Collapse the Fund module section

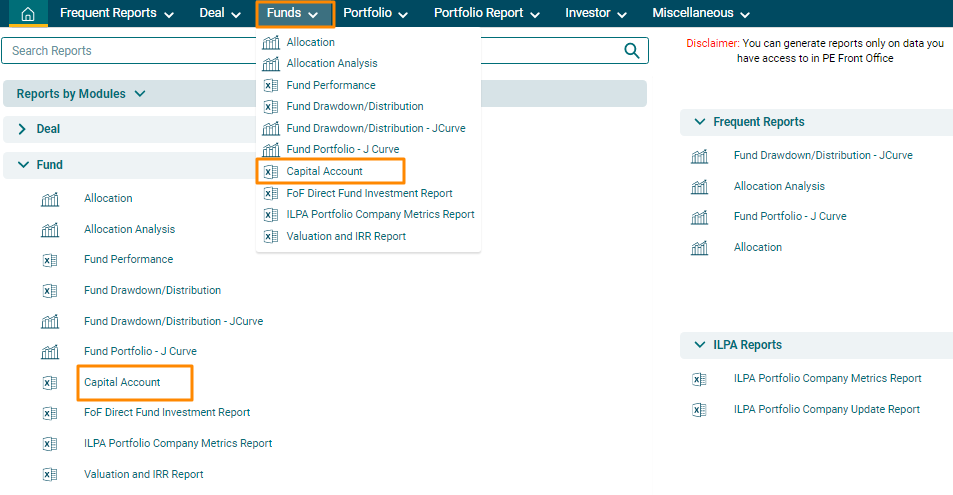coord(22,165)
